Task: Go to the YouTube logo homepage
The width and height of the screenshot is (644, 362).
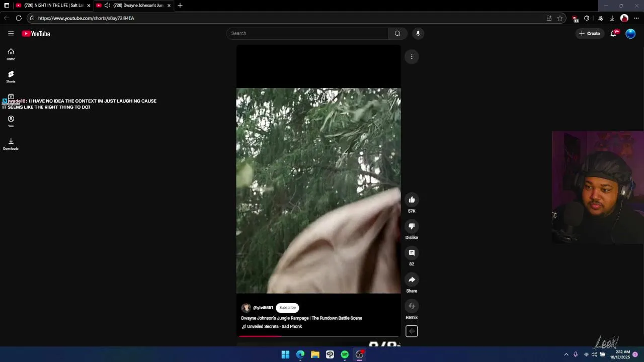Action: (36, 34)
